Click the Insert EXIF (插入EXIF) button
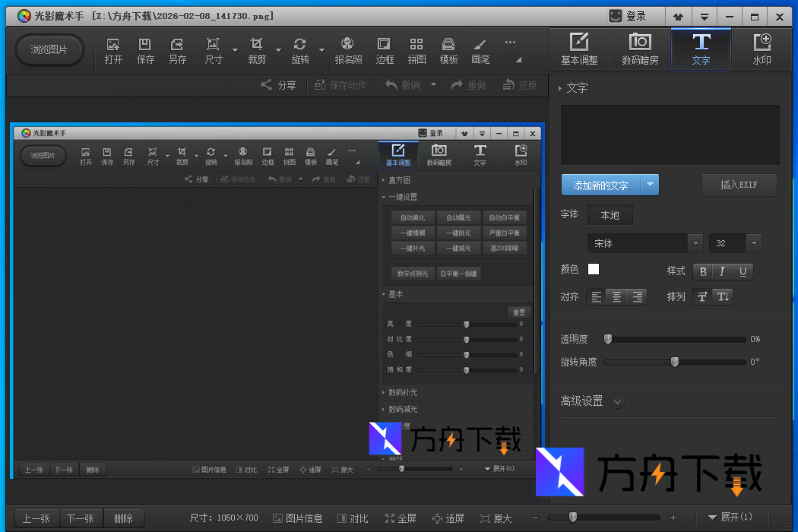798x532 pixels. click(x=739, y=185)
